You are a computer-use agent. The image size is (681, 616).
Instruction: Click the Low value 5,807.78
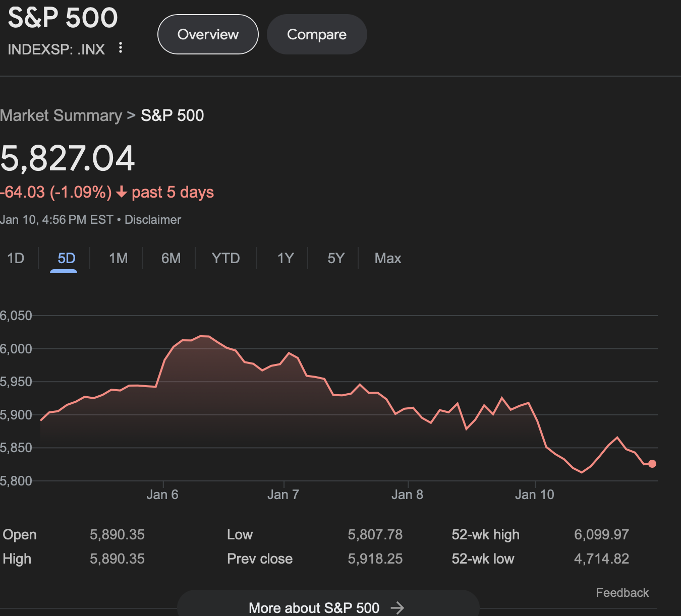point(375,534)
